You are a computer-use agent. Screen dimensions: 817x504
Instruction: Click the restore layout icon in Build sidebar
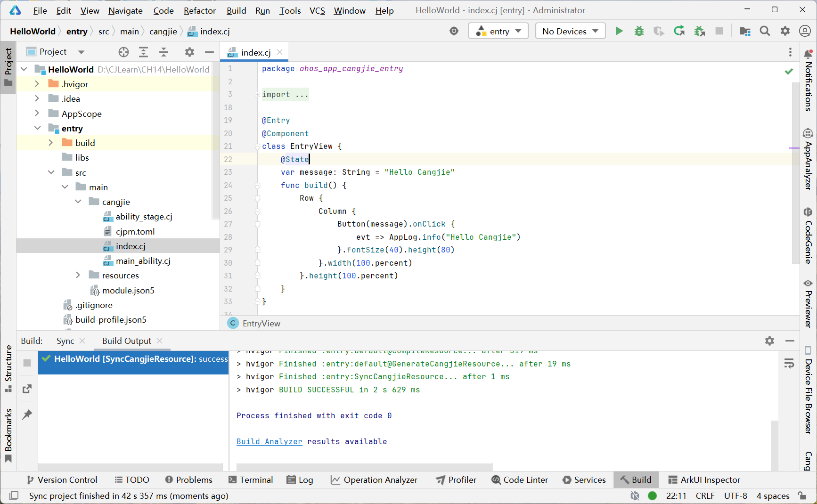tap(27, 389)
